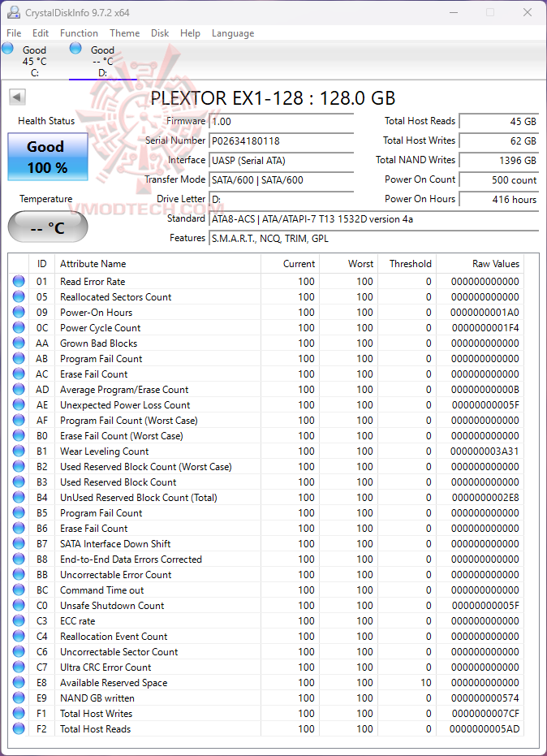The width and height of the screenshot is (547, 756).
Task: Click the Total NAND Writes 1396 GB value
Action: 499,160
